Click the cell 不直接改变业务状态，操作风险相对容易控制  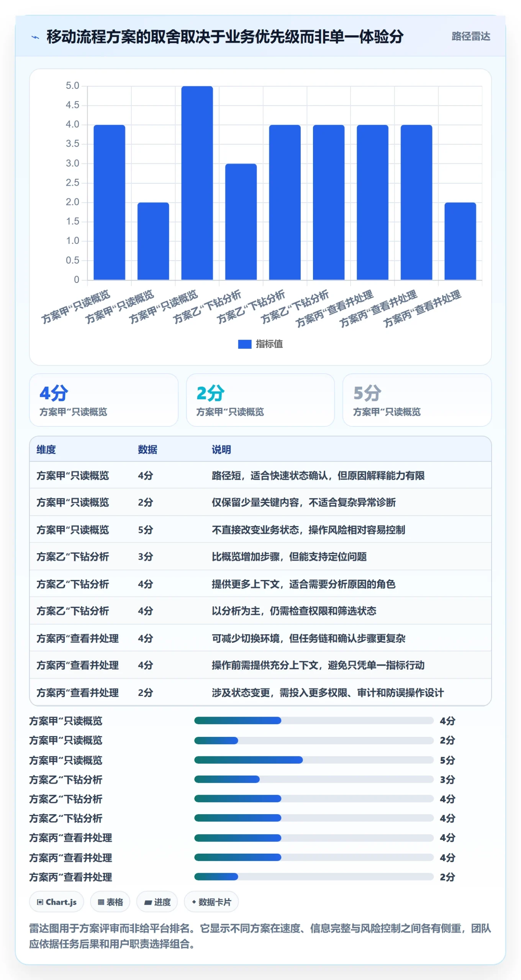[308, 530]
